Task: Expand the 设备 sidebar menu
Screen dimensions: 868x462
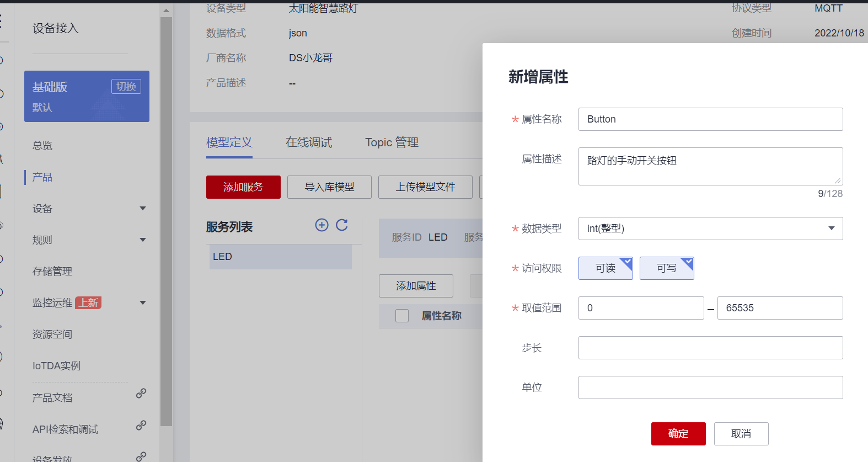Action: coord(143,209)
